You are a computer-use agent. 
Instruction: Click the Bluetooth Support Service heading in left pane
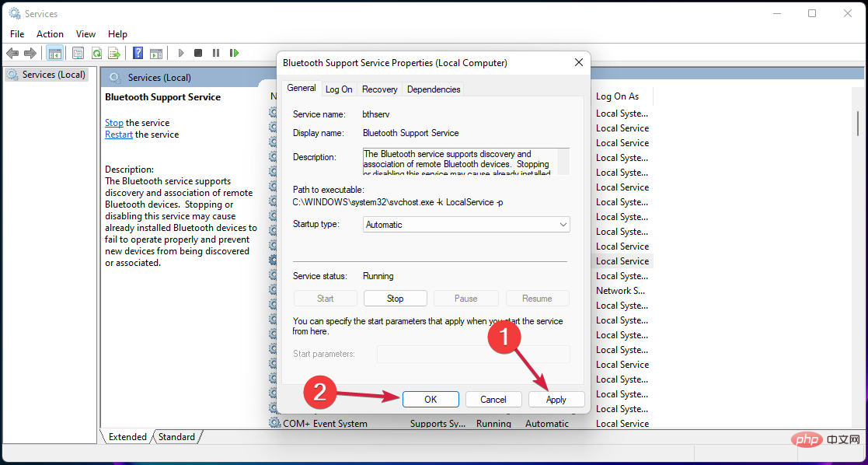click(162, 97)
